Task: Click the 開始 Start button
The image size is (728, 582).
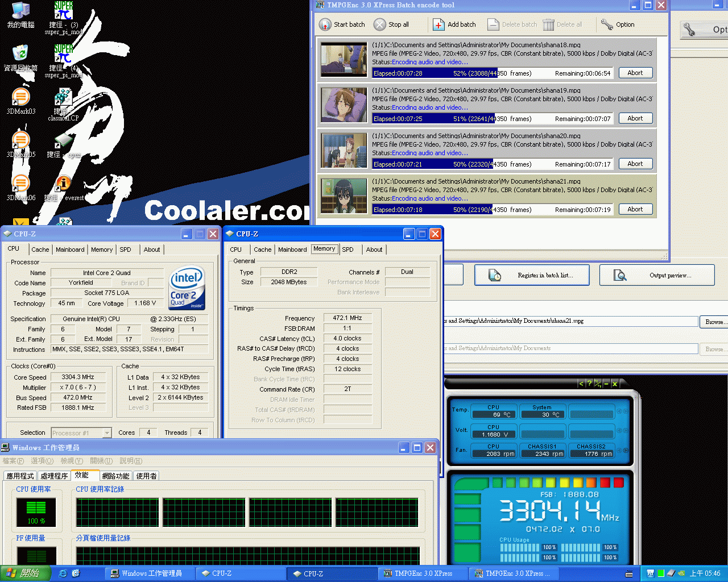Action: coord(26,573)
